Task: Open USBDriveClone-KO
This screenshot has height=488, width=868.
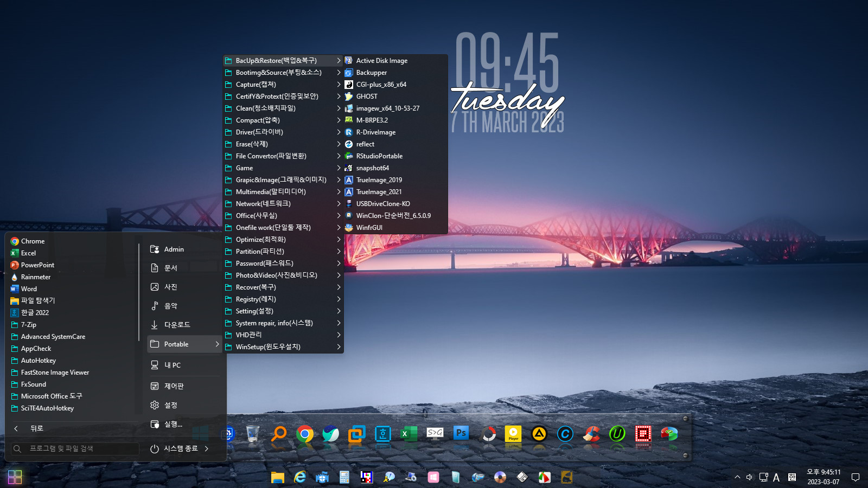Action: coord(395,204)
